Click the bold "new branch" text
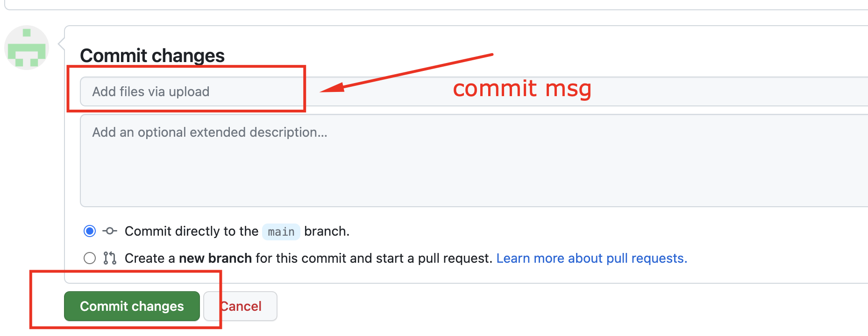 click(215, 259)
